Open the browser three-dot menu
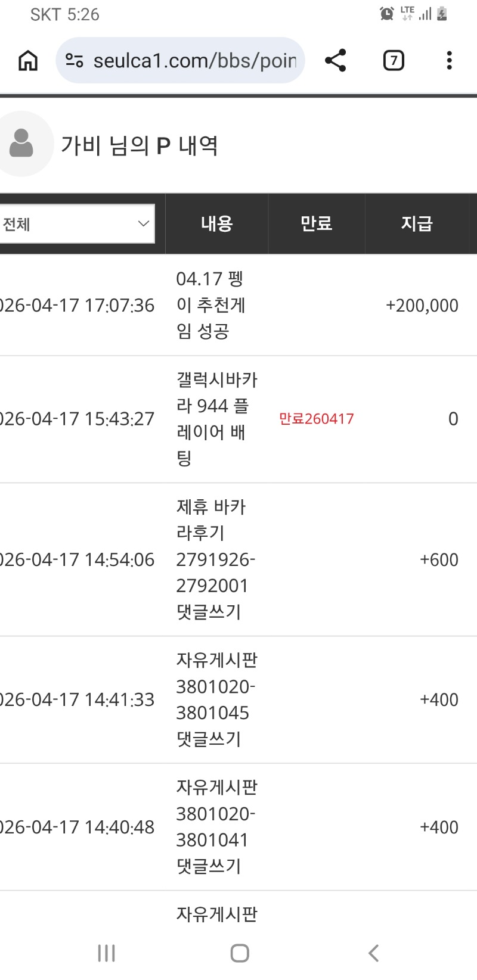 coord(449,60)
